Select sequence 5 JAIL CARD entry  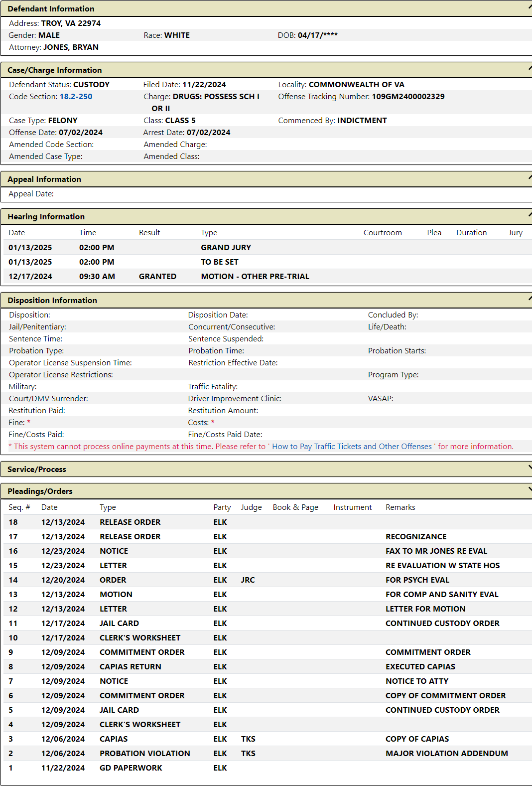point(268,710)
